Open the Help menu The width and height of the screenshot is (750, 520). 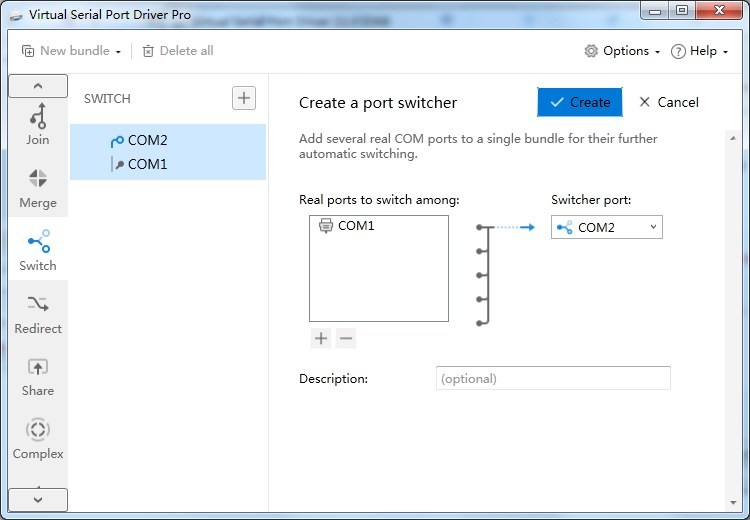click(x=700, y=51)
